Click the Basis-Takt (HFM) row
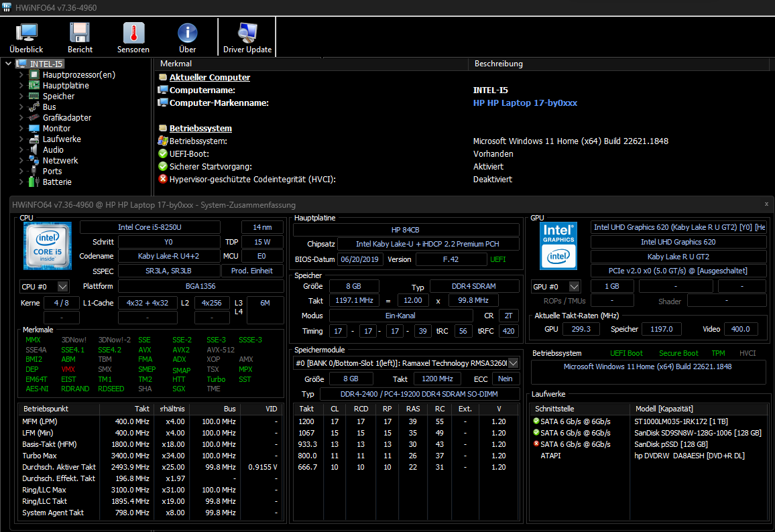 [151, 444]
